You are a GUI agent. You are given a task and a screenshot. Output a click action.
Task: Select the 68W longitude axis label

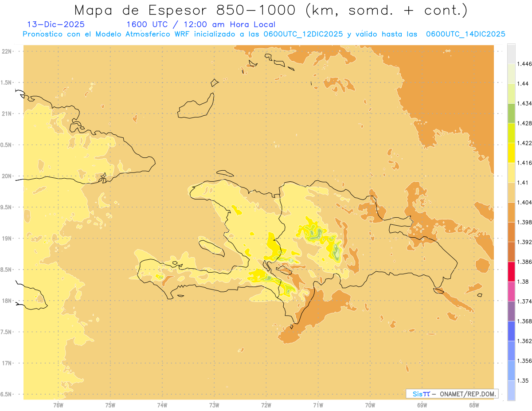click(x=473, y=405)
